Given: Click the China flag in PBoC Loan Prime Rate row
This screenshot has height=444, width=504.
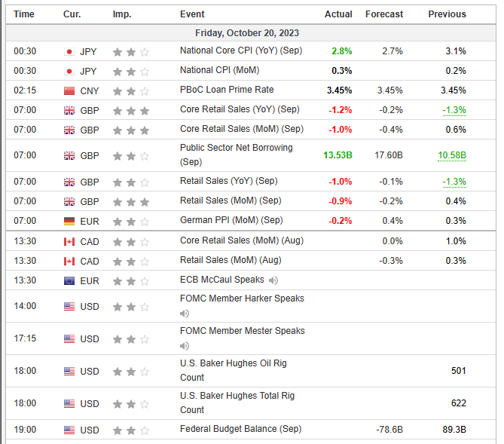Looking at the screenshot, I should 69,90.
